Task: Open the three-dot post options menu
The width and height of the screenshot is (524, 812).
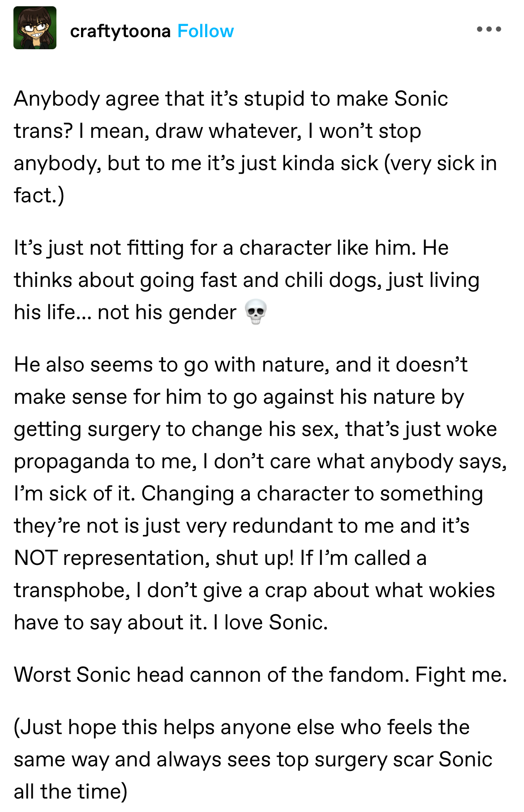Action: click(x=489, y=30)
